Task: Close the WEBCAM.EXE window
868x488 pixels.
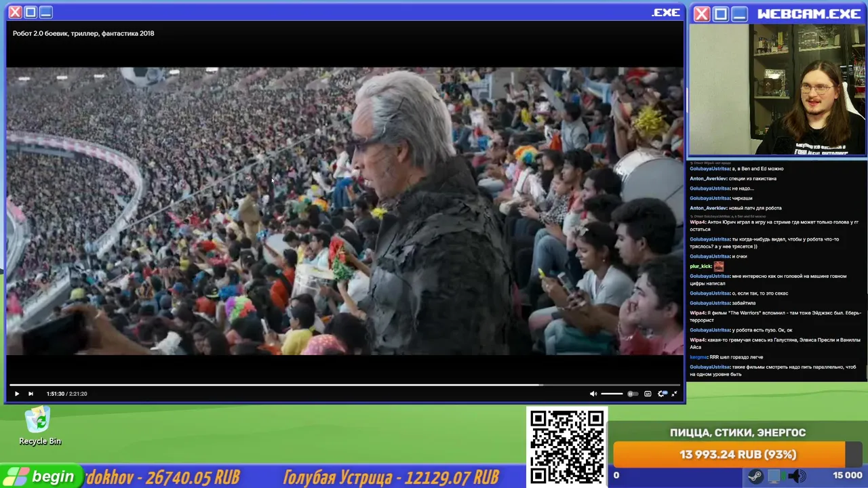Action: [x=702, y=14]
